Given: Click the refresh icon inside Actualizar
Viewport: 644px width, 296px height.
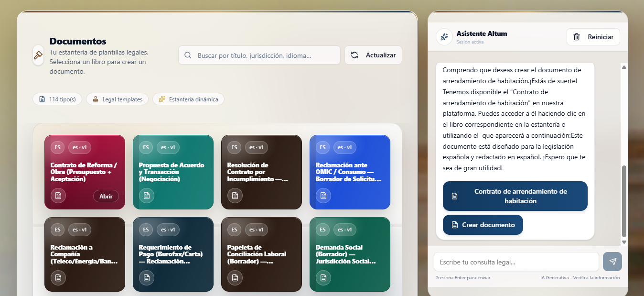Looking at the screenshot, I should [354, 55].
